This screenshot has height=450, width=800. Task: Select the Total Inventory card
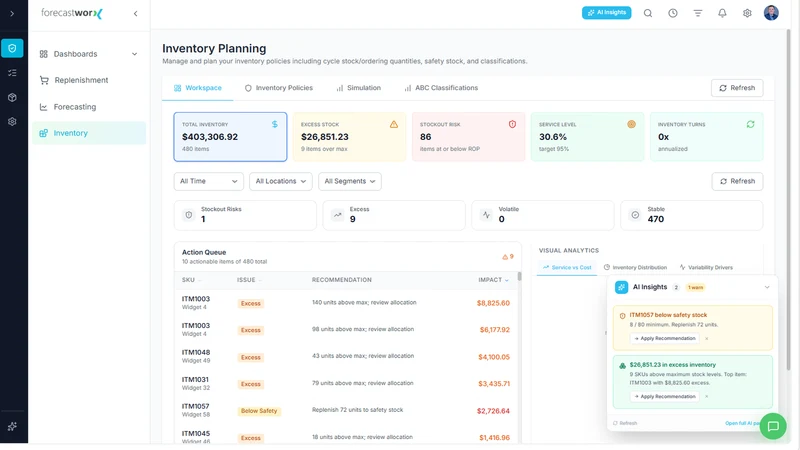(230, 137)
